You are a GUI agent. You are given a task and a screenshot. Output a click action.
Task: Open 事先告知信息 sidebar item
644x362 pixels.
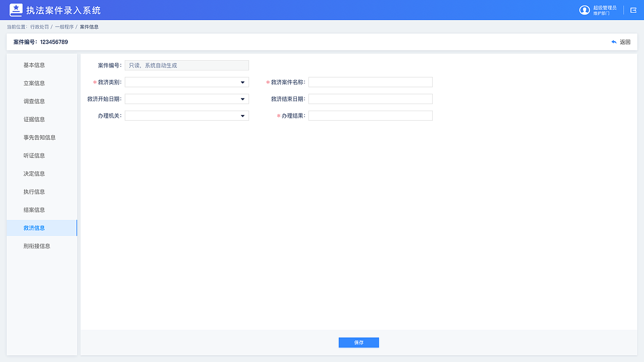point(42,137)
